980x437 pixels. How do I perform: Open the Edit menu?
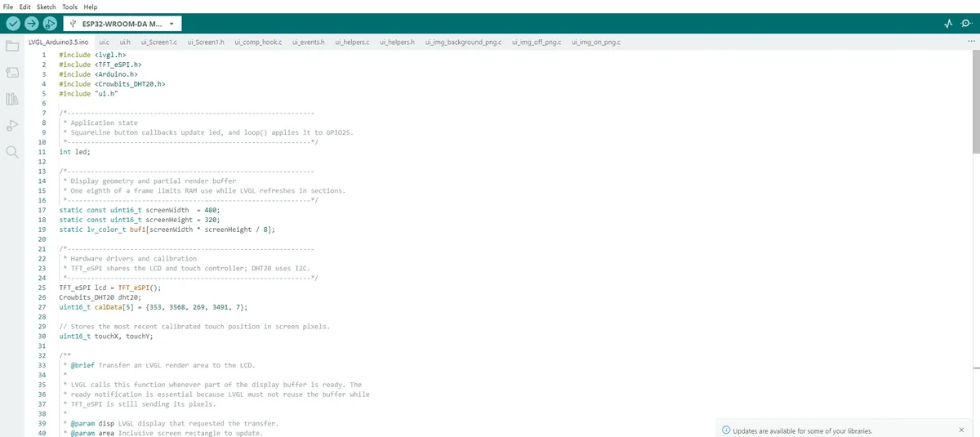point(25,7)
